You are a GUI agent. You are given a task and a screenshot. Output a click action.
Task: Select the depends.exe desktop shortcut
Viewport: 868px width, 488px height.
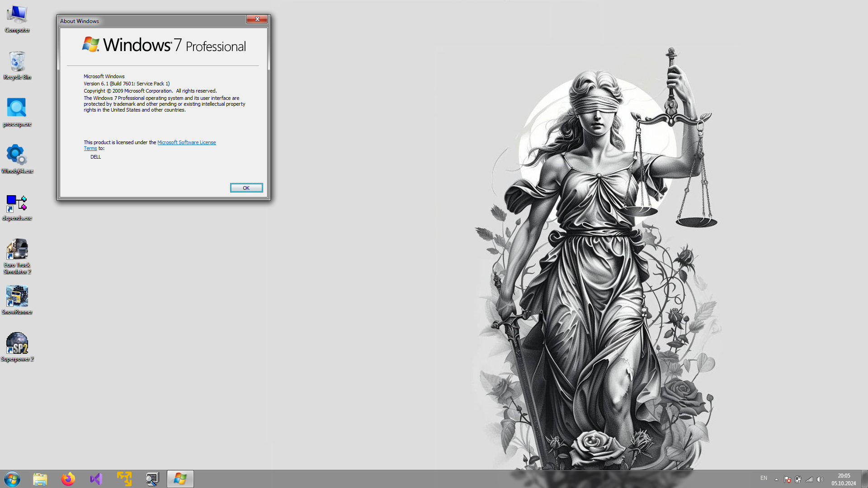[x=17, y=204]
